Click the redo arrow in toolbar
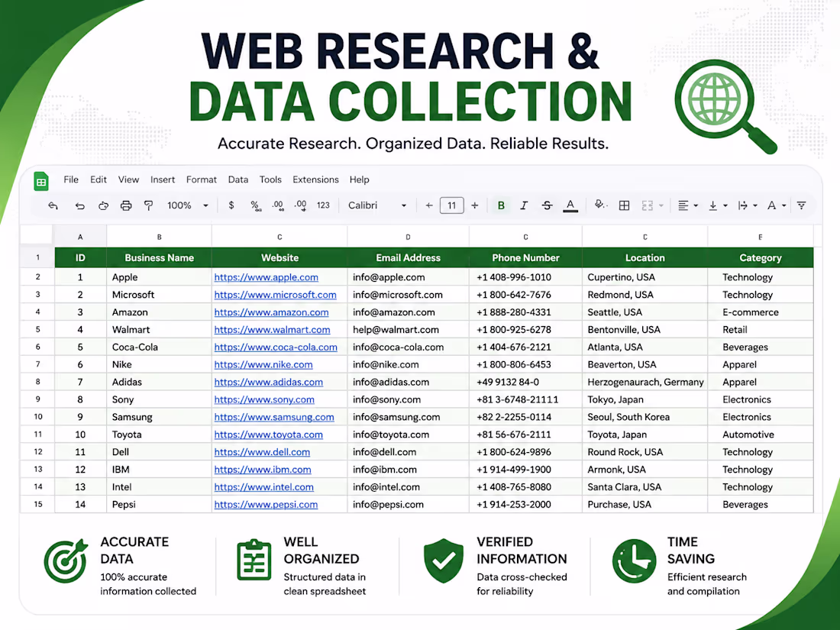 (103, 205)
